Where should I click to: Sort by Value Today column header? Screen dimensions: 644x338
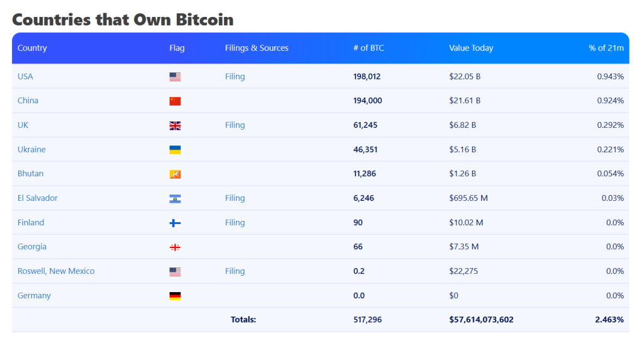pyautogui.click(x=471, y=48)
